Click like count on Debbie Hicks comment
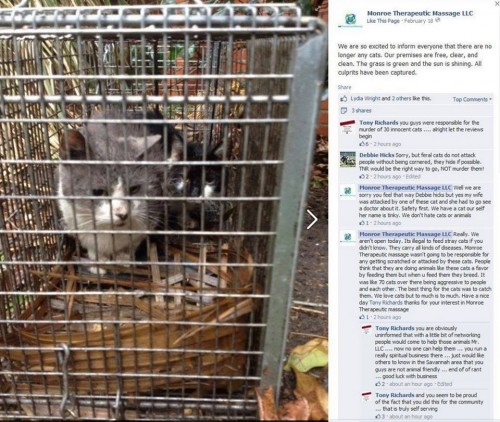 (364, 176)
